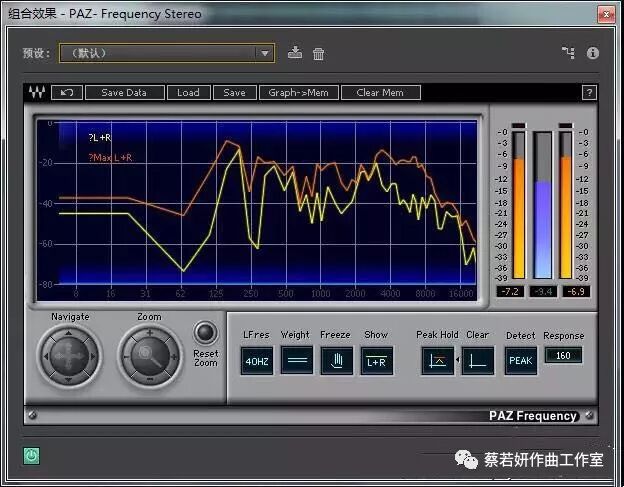Click center meter value -9.4
Viewport: 624px width, 487px height.
[543, 292]
